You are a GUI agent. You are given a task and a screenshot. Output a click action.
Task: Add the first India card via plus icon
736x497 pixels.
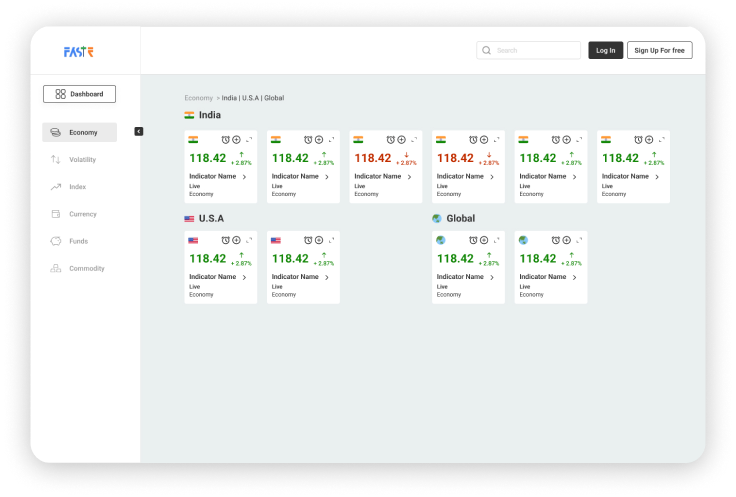click(237, 140)
